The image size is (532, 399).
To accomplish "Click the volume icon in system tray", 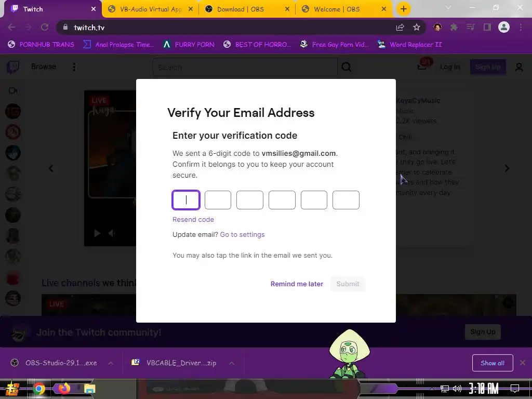I will (x=457, y=389).
